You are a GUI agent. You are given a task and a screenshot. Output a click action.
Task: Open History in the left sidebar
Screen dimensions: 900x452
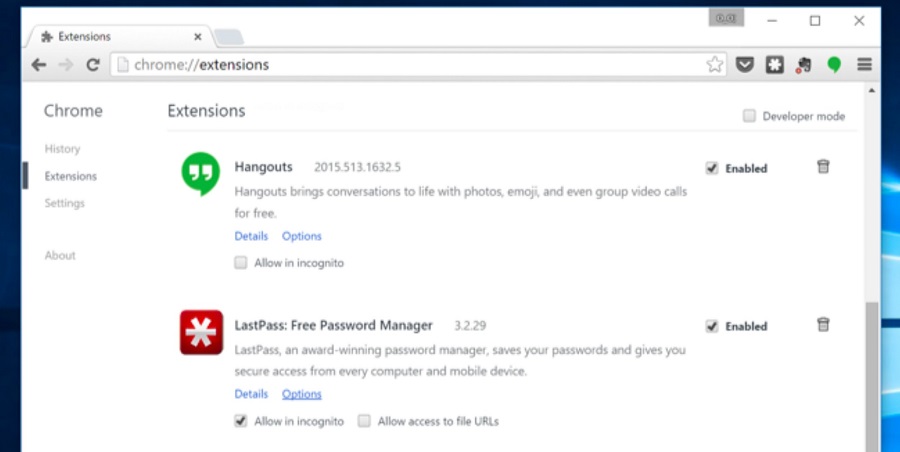62,149
